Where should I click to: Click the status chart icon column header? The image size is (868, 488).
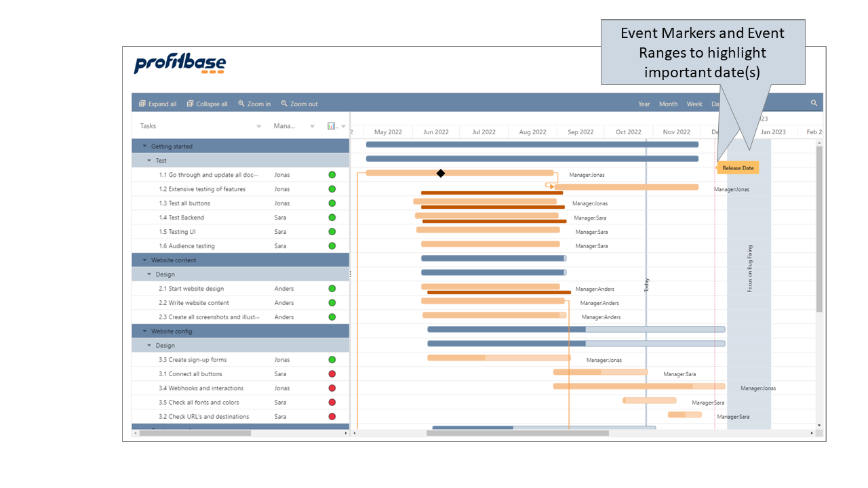coord(332,126)
